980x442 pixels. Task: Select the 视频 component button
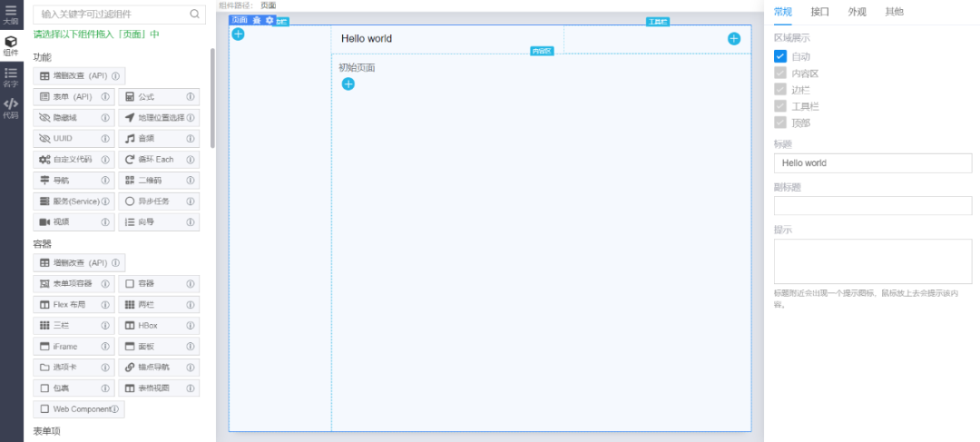coord(73,222)
